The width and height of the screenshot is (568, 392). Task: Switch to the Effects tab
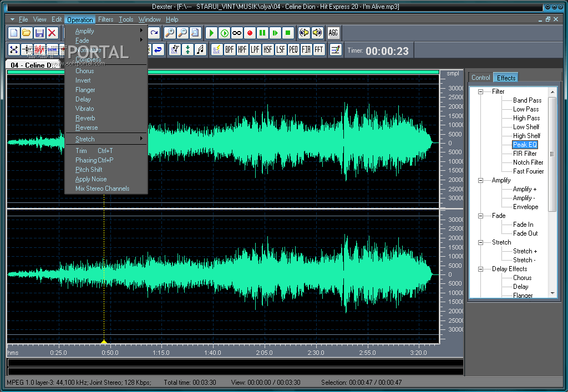[x=506, y=78]
